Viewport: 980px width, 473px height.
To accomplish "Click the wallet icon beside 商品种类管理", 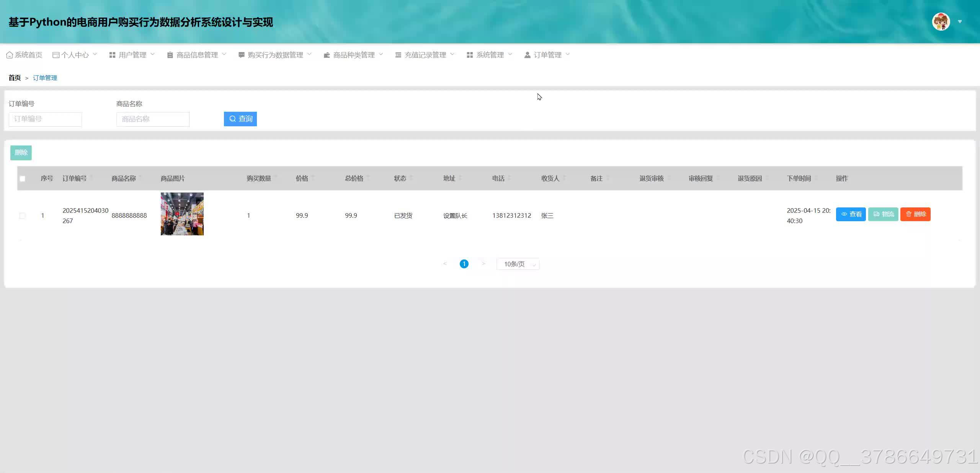I will (x=327, y=55).
